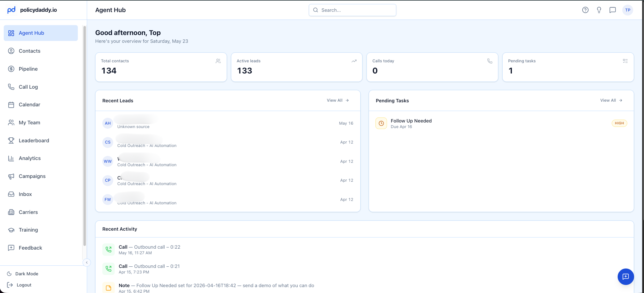This screenshot has height=293, width=644.
Task: Click the green outbound call icon for 0:22 call
Action: (x=108, y=249)
